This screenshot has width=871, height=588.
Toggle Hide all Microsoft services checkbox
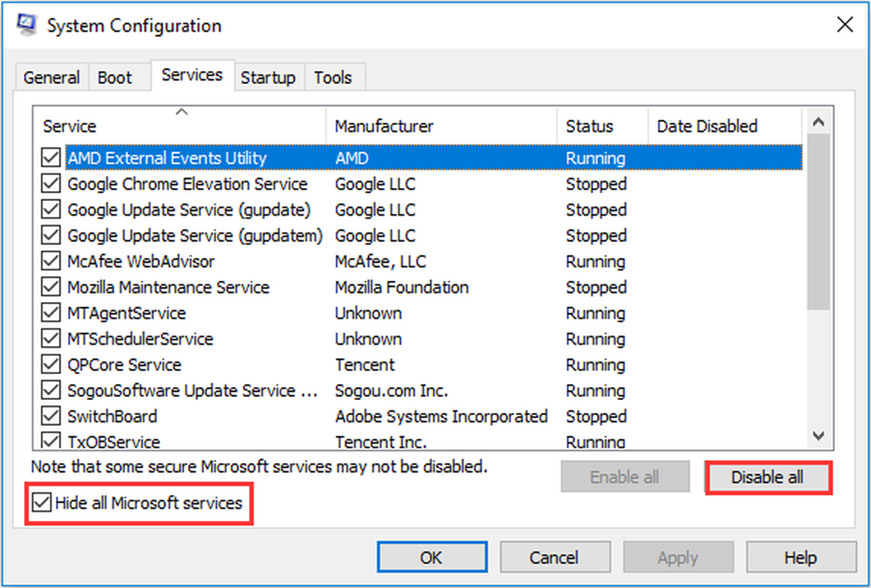pyautogui.click(x=43, y=502)
